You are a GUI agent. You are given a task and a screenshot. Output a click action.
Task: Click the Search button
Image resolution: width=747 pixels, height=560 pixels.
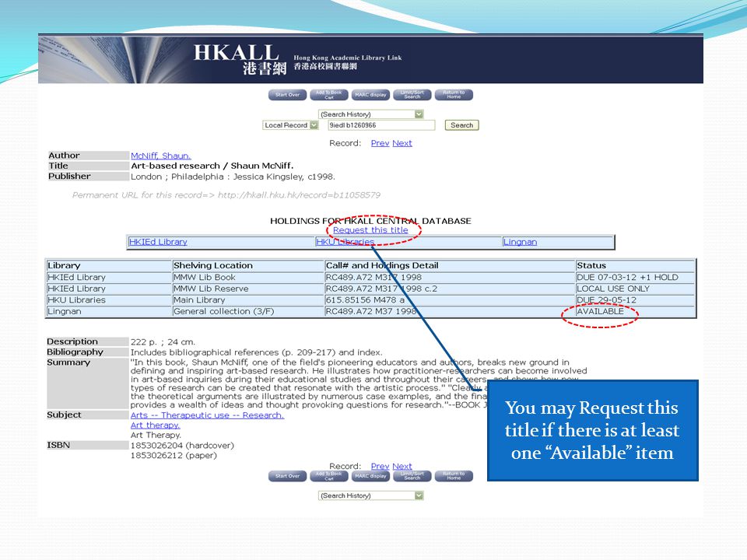(461, 125)
